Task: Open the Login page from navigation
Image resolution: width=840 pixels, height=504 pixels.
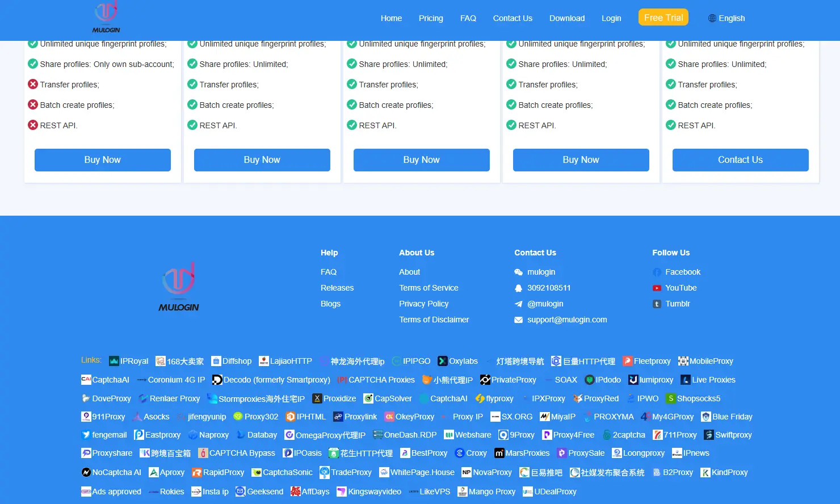Action: (611, 18)
